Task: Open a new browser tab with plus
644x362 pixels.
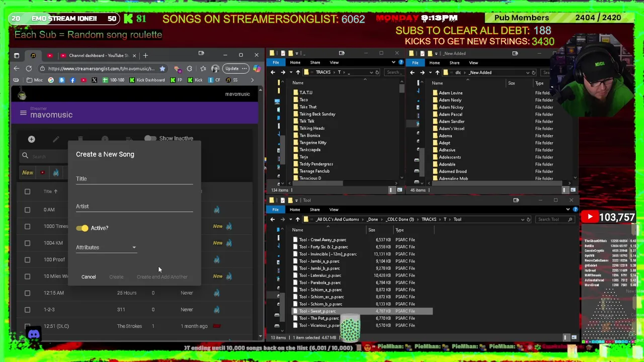Action: (x=145, y=55)
